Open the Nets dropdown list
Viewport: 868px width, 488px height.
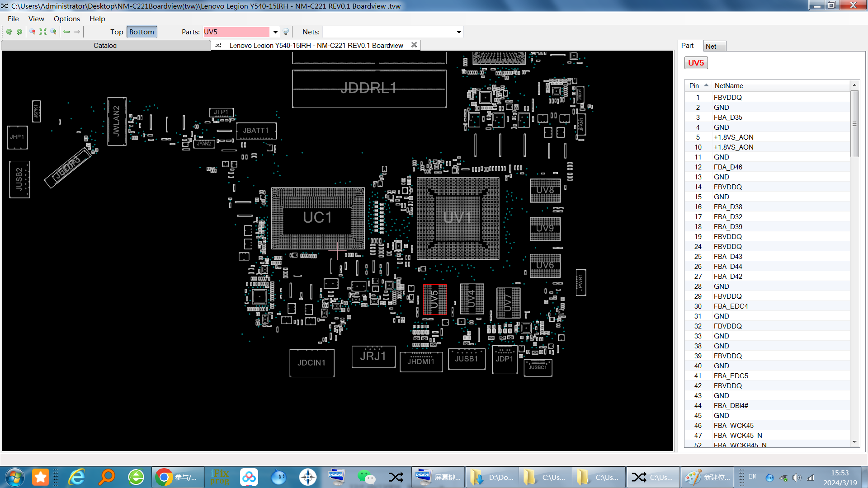tap(459, 32)
